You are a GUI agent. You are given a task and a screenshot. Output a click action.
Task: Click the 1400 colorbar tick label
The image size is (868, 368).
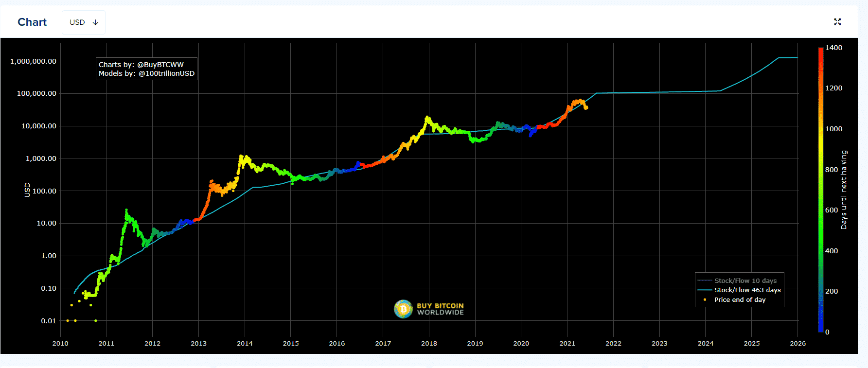(x=833, y=48)
